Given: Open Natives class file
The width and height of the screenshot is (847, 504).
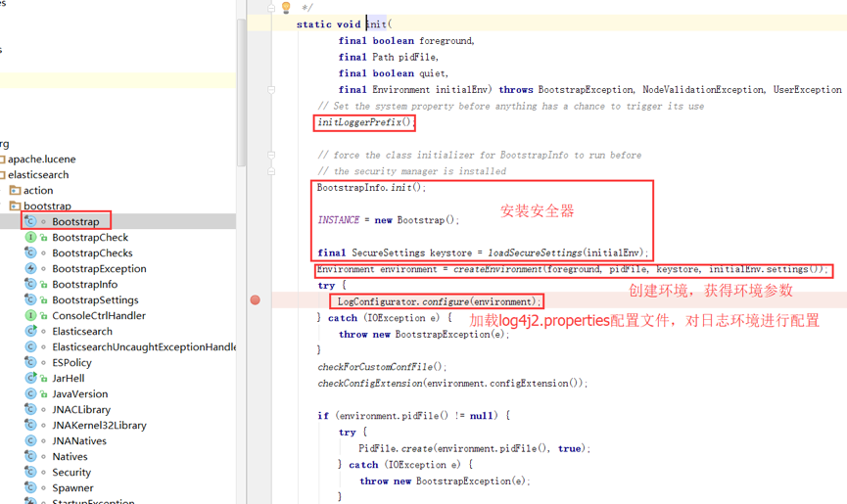Looking at the screenshot, I should pos(70,456).
